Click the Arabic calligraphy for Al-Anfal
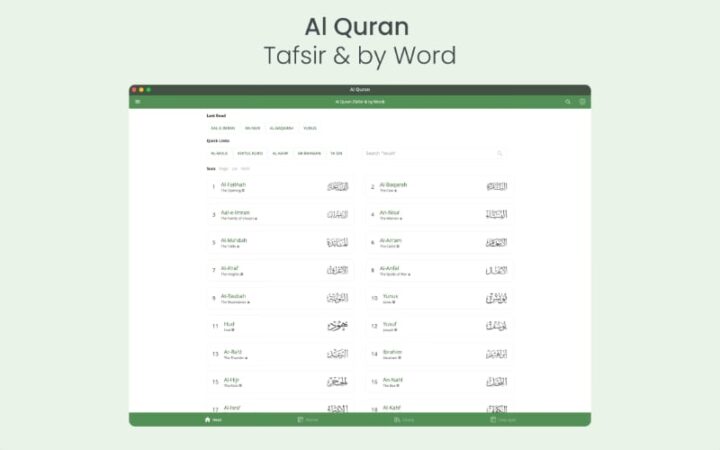This screenshot has height=450, width=720. coord(496,270)
